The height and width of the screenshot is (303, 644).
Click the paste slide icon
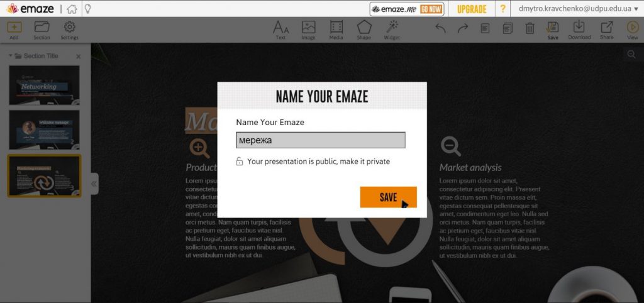pyautogui.click(x=508, y=28)
